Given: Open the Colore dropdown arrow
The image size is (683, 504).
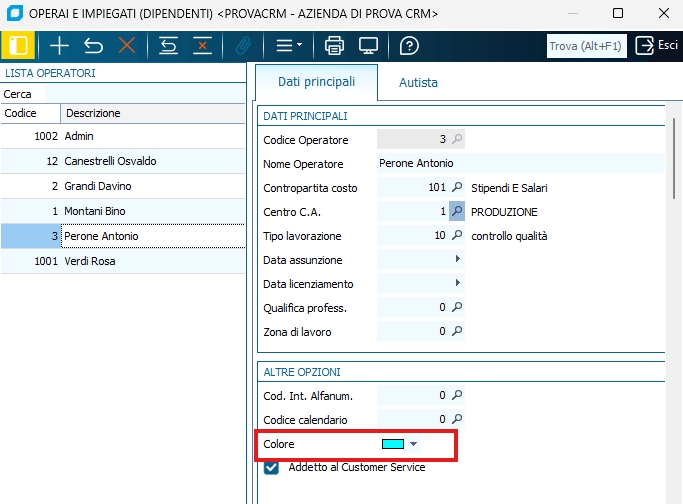Looking at the screenshot, I should click(413, 444).
